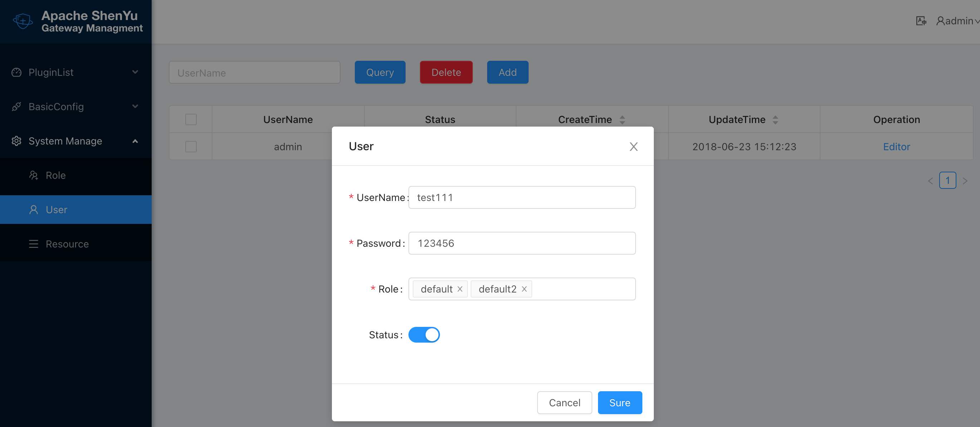The image size is (980, 427).
Task: Remove the default2 role tag
Action: coord(524,289)
